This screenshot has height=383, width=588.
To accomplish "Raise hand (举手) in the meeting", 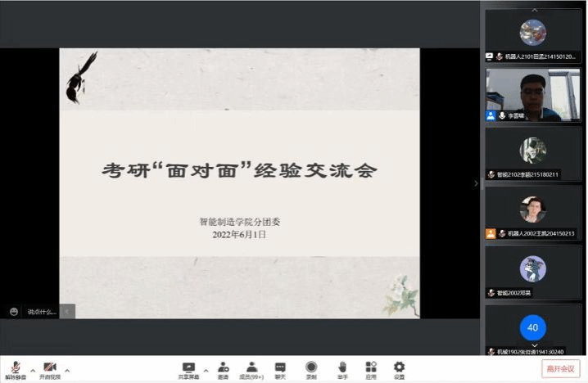I will [341, 369].
